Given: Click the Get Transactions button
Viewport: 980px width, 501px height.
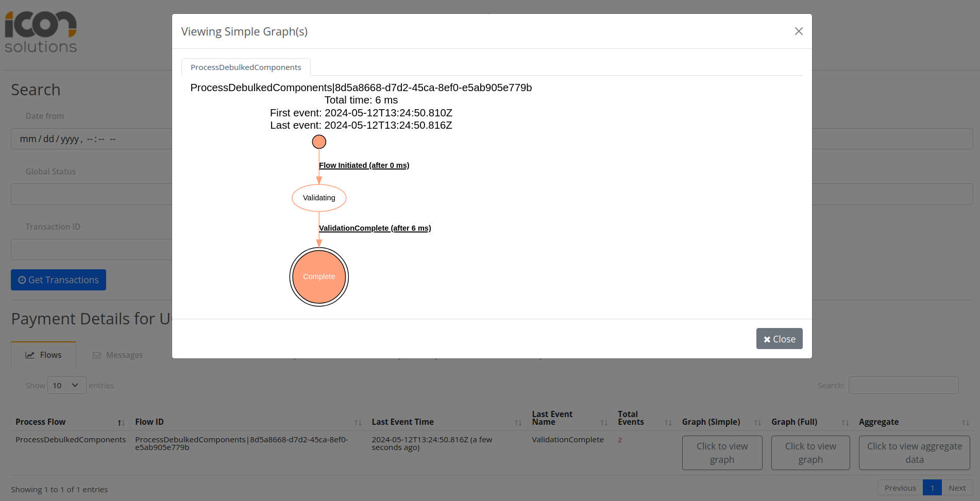Looking at the screenshot, I should coord(58,280).
